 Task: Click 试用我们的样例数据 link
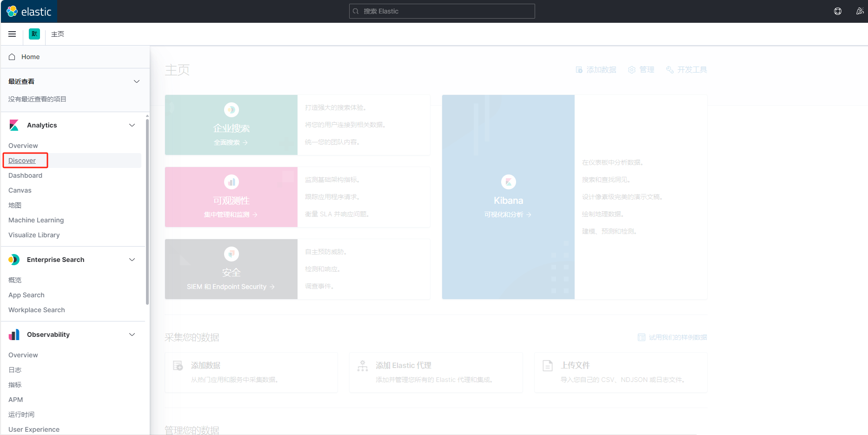[x=672, y=337]
